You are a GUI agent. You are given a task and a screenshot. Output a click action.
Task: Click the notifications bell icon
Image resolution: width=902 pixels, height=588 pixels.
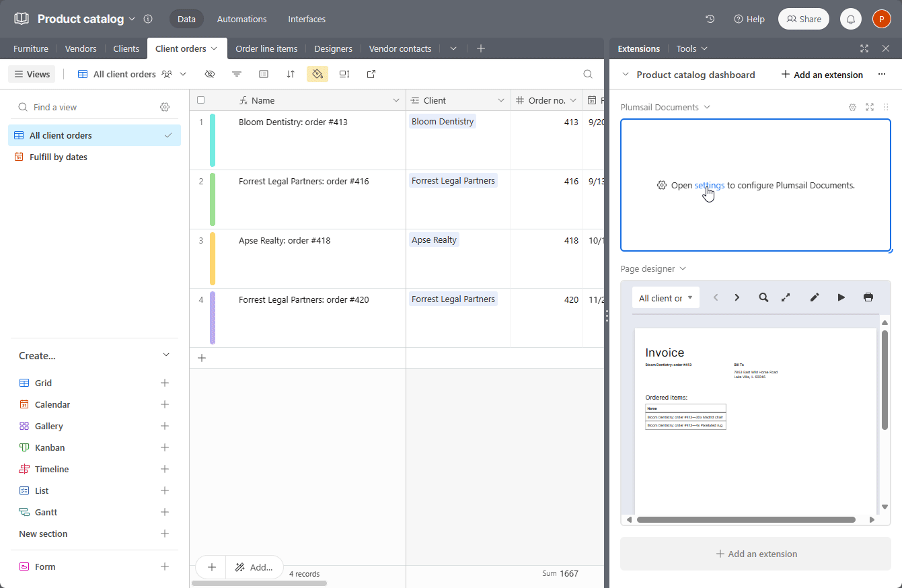(x=851, y=19)
